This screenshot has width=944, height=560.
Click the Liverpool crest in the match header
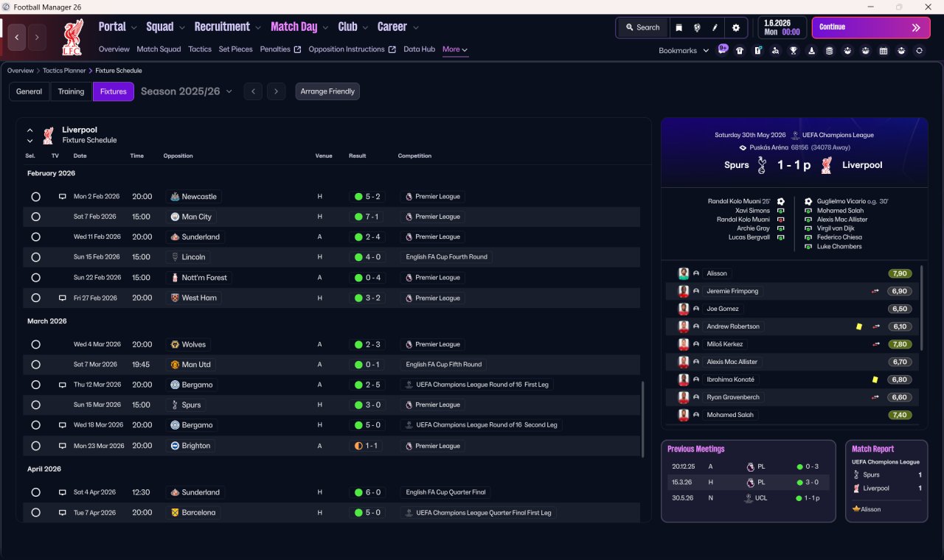click(x=827, y=165)
